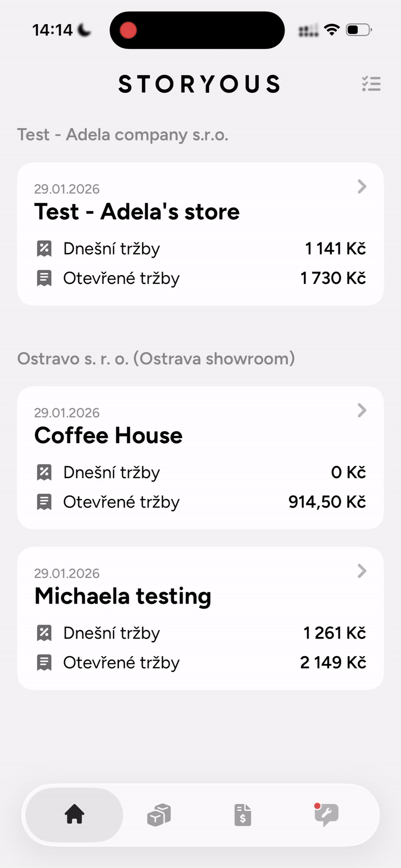Image resolution: width=401 pixels, height=868 pixels.
Task: Open the support chat wrench icon
Action: pos(326,815)
